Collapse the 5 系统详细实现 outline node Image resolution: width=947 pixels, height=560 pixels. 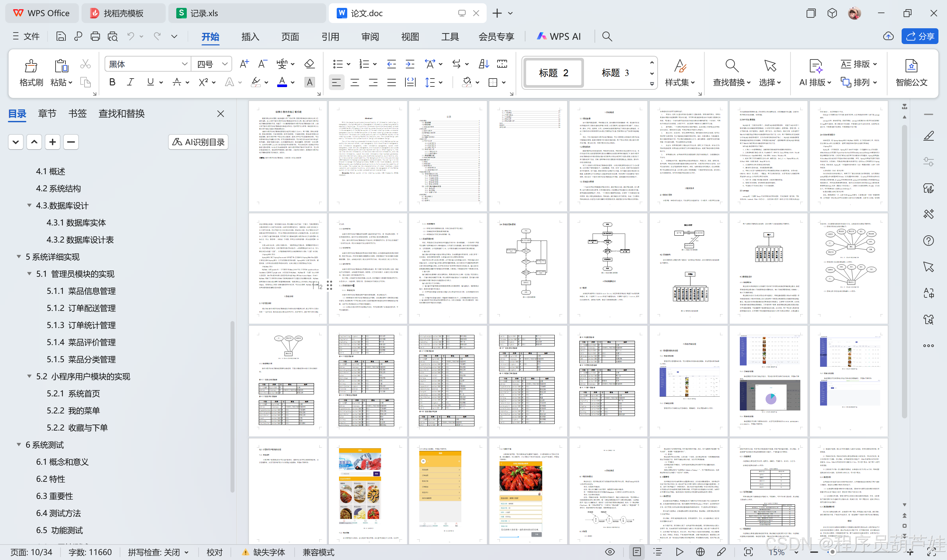pos(19,257)
